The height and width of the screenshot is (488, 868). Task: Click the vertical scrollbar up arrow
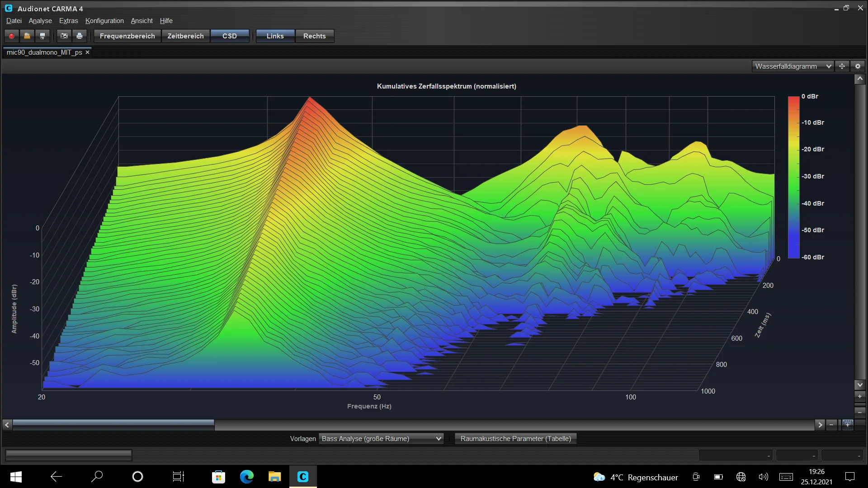point(860,79)
